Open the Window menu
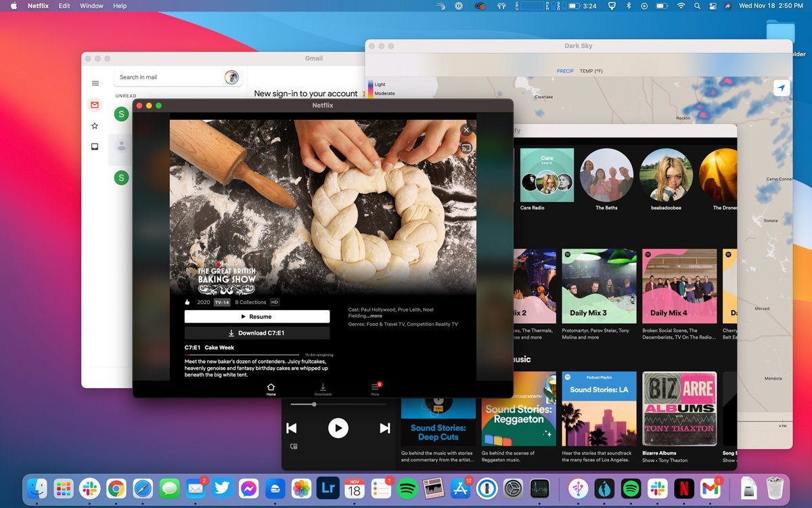The width and height of the screenshot is (812, 508). click(x=91, y=6)
